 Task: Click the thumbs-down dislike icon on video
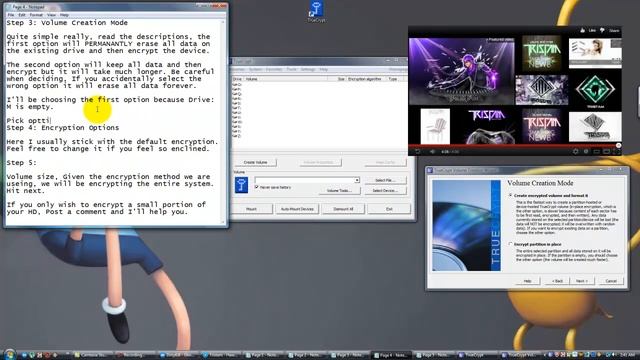point(602,30)
